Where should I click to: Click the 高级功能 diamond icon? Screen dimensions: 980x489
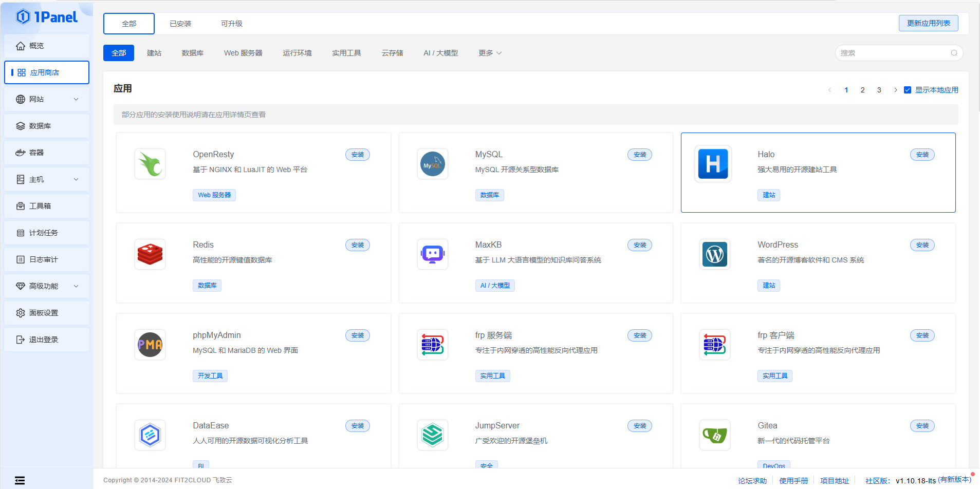tap(21, 286)
